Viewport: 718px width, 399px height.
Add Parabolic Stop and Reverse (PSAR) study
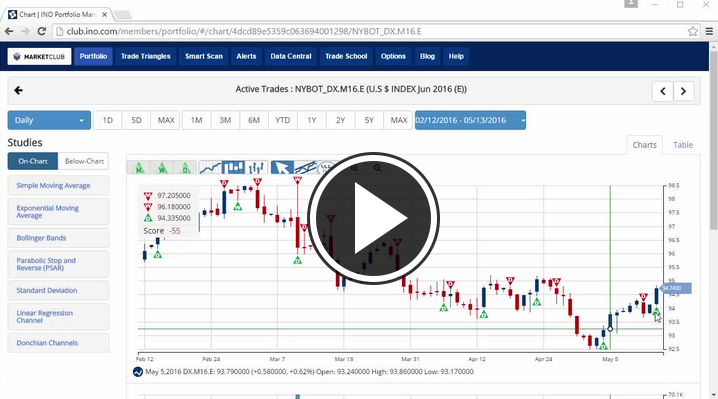pos(58,264)
